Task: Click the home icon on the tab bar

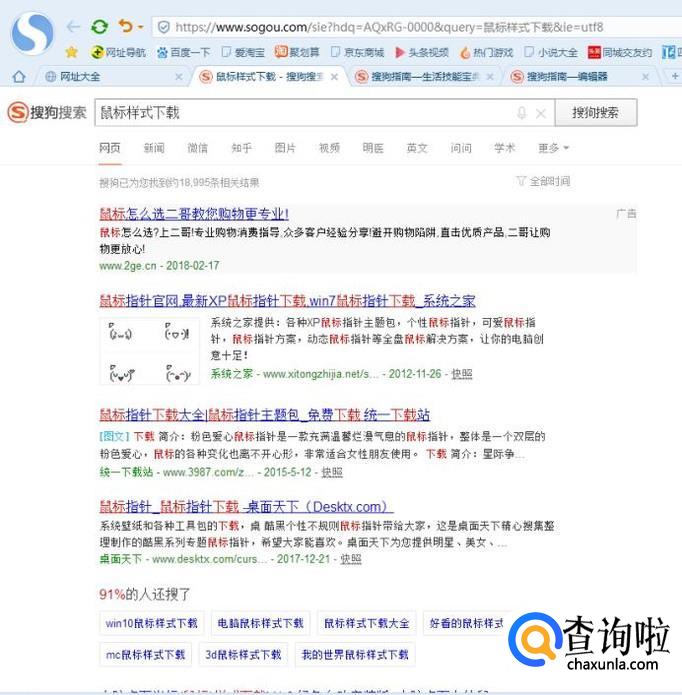Action: pos(19,77)
